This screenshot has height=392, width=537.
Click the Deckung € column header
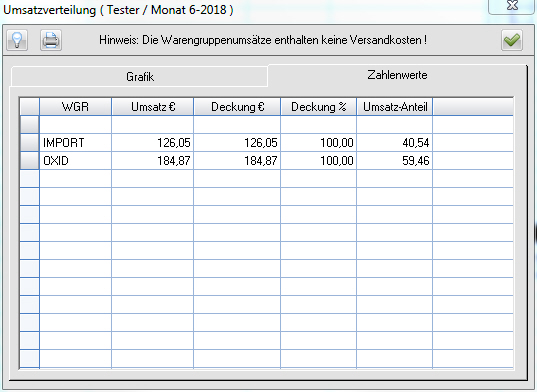(237, 107)
